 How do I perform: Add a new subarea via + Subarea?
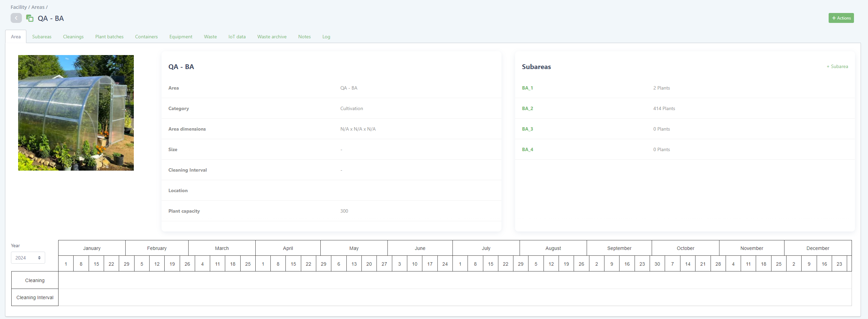pos(837,67)
